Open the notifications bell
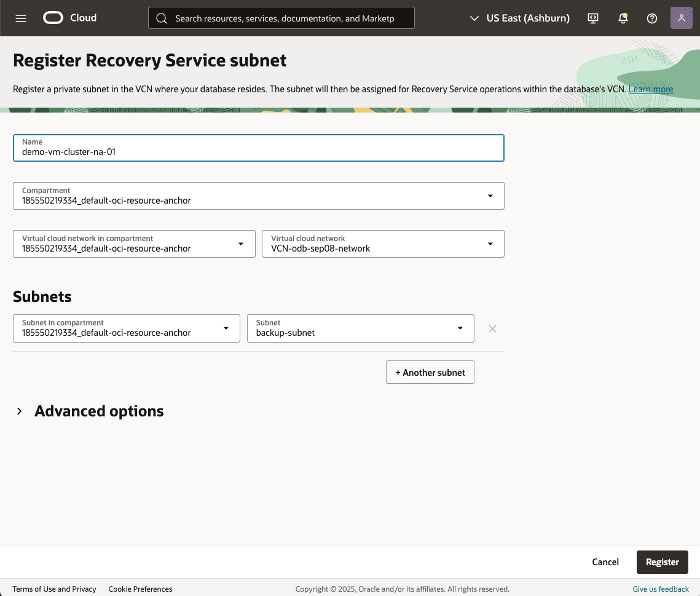Screen dimensions: 700x596 (623, 18)
